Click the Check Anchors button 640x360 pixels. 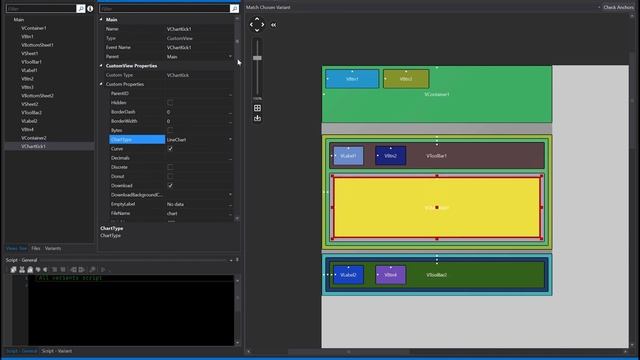click(618, 7)
